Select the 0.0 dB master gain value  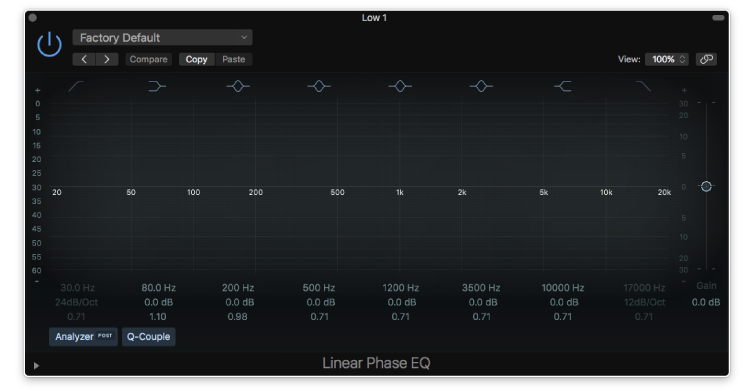coord(706,302)
